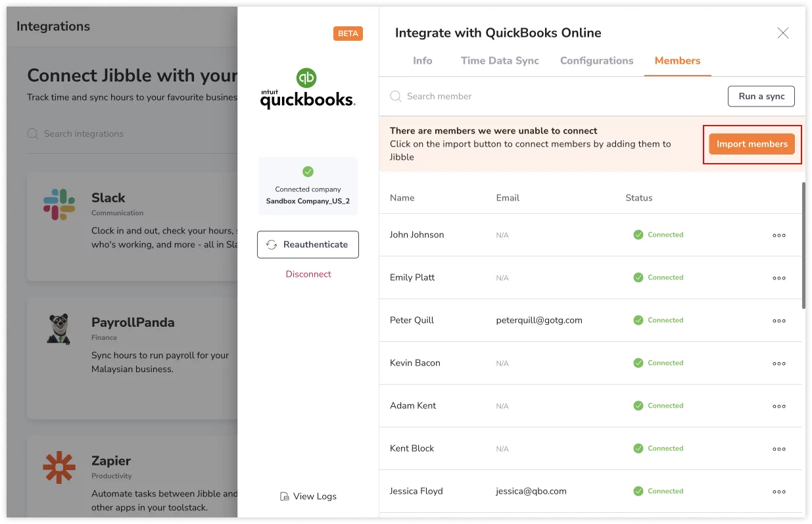
Task: Click email peterquill@gotg.com
Action: pyautogui.click(x=539, y=320)
